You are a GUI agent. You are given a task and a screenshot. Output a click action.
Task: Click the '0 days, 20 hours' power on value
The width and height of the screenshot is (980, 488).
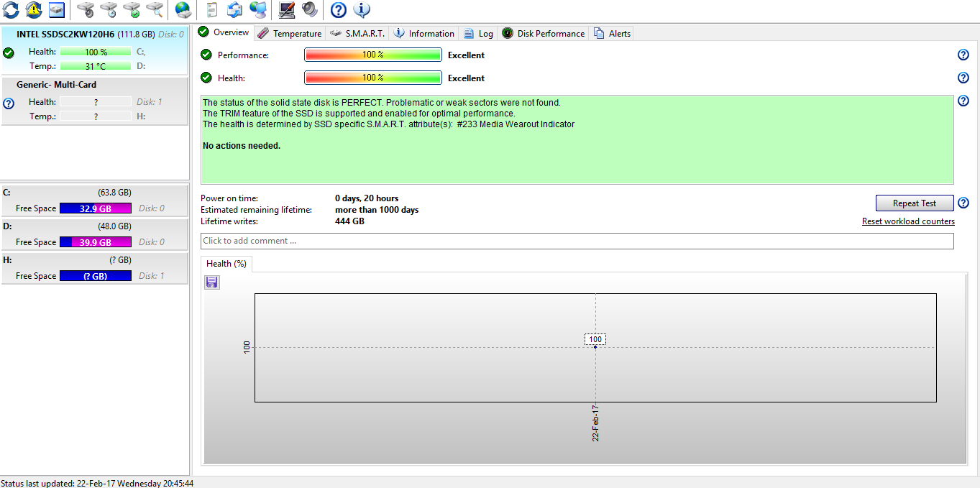click(x=367, y=198)
